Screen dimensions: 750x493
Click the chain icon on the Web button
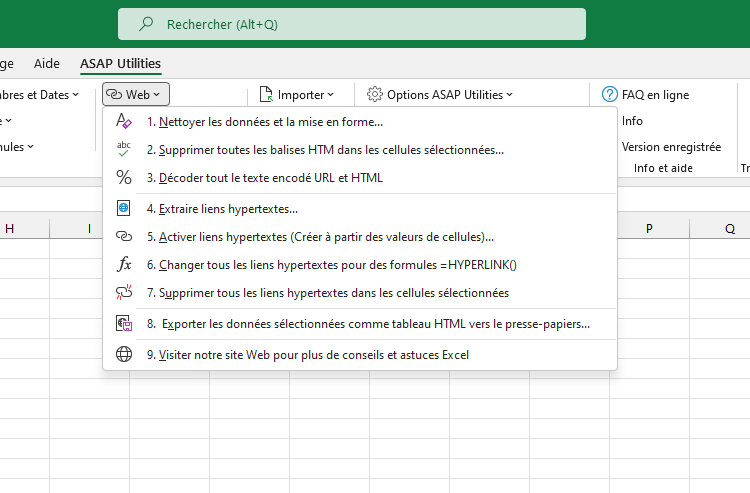[114, 94]
